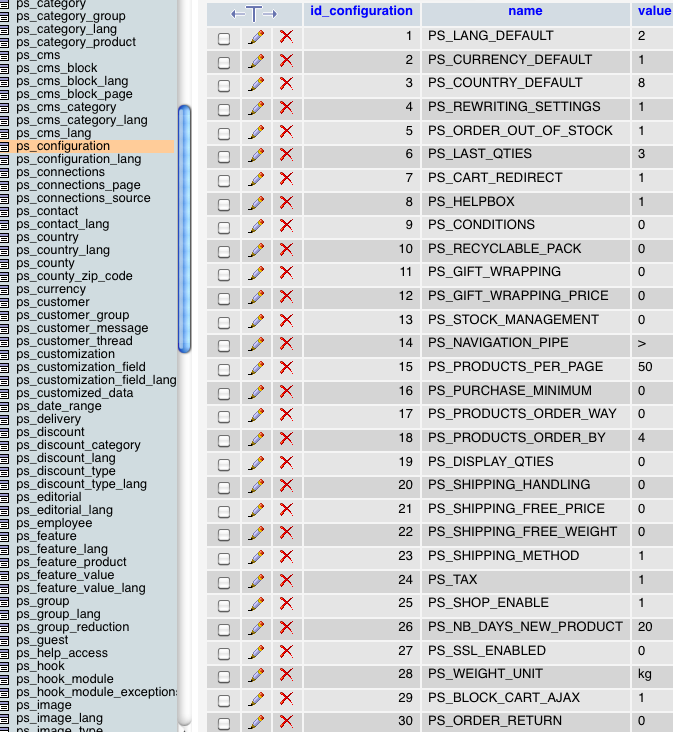Open the ps_guest table
Image resolution: width=673 pixels, height=732 pixels.
pos(42,640)
